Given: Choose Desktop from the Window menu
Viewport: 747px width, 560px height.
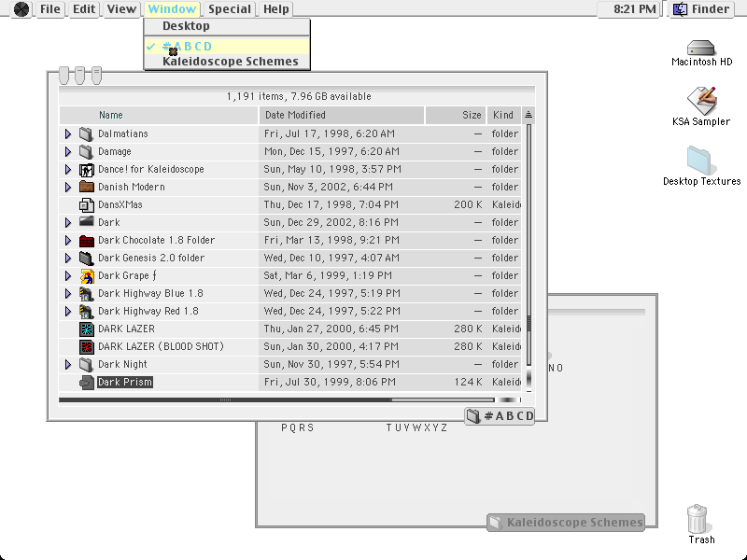Looking at the screenshot, I should click(227, 26).
